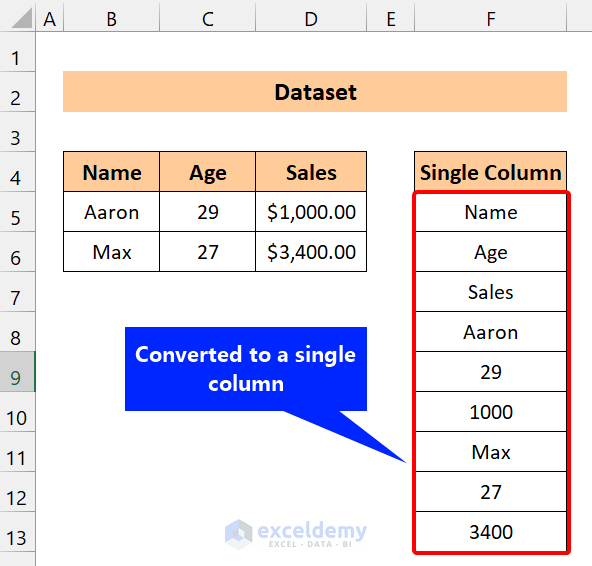Image resolution: width=592 pixels, height=566 pixels.
Task: Click Aaron cell in column F
Action: [490, 332]
